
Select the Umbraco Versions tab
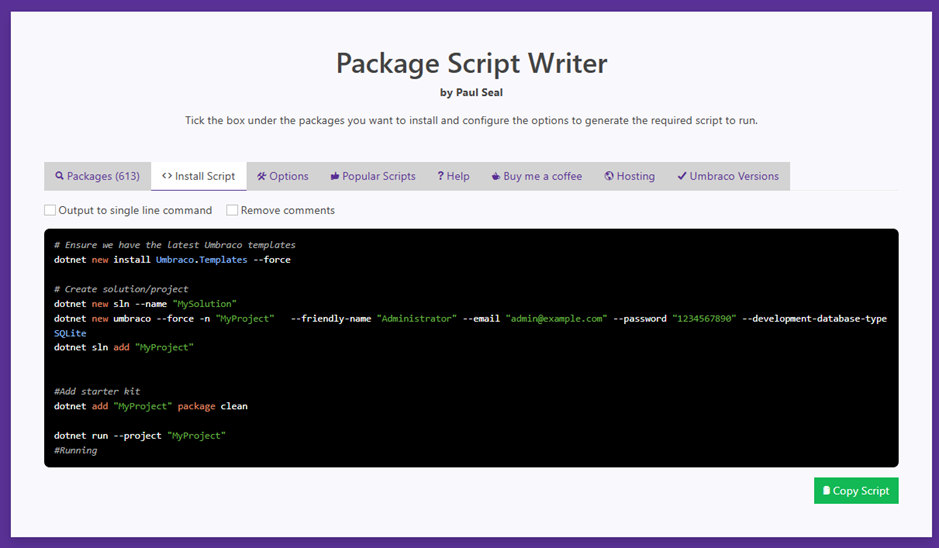(733, 176)
